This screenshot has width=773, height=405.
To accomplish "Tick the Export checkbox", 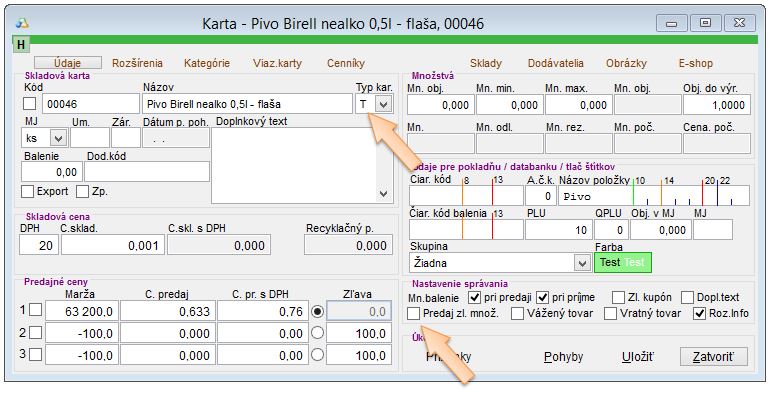I will point(28,191).
